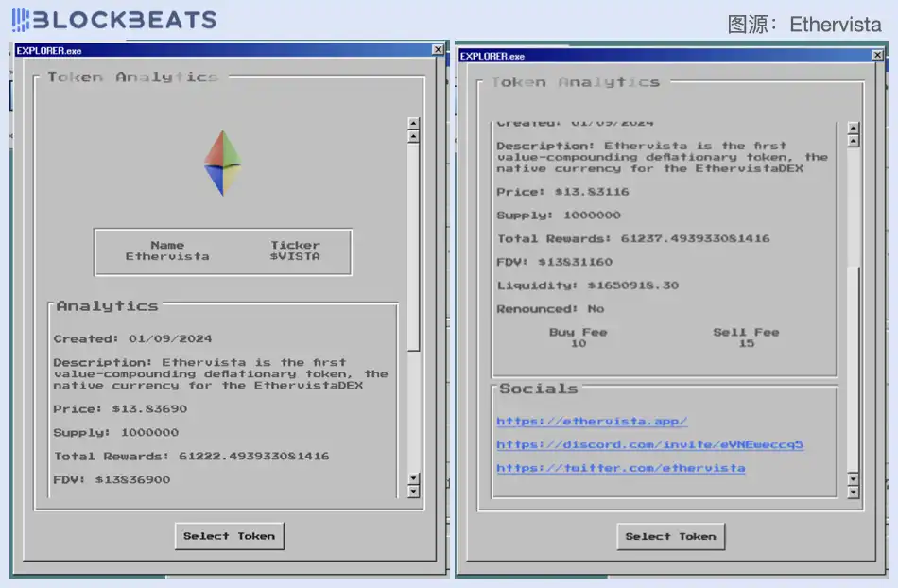Click the $VISTA ticker text
The height and width of the screenshot is (588, 898).
click(295, 256)
